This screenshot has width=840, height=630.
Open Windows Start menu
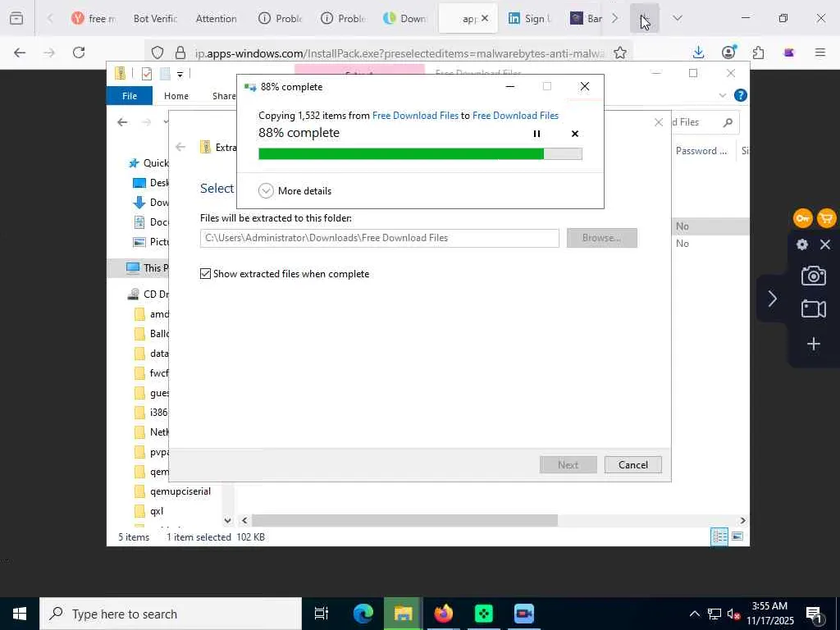[20, 614]
